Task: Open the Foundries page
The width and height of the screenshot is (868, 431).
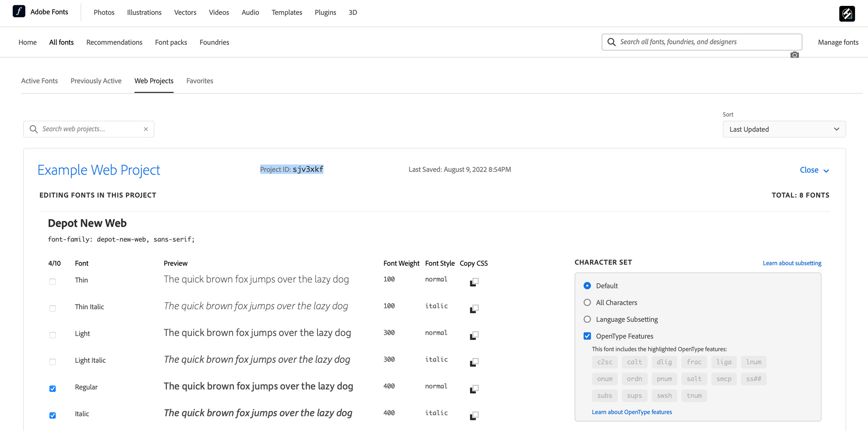Action: pyautogui.click(x=214, y=42)
